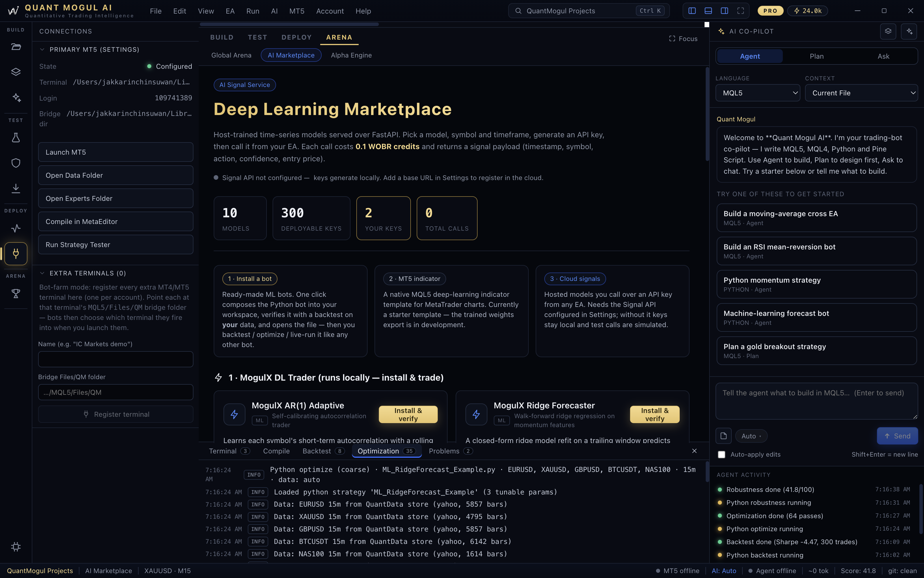Screen dimensions: 924x578
Task: Open the layers icon in the Build sidebar
Action: [16, 72]
